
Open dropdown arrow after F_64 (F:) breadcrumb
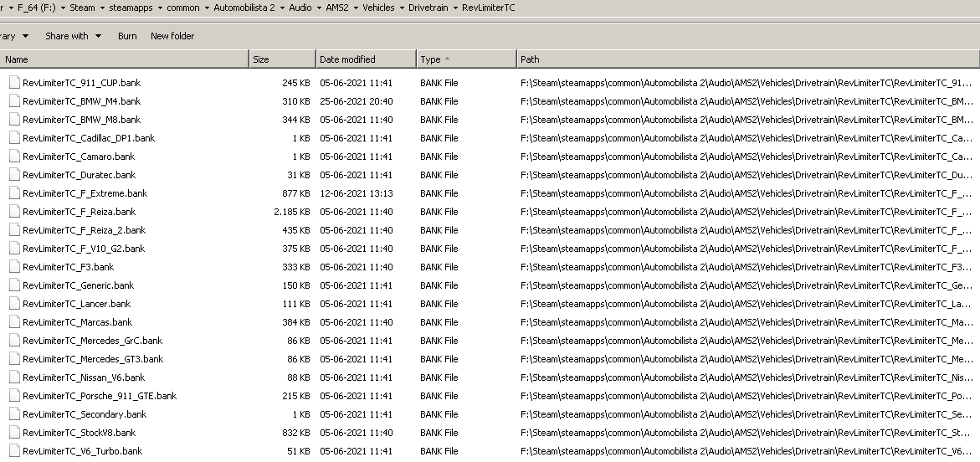click(x=63, y=8)
